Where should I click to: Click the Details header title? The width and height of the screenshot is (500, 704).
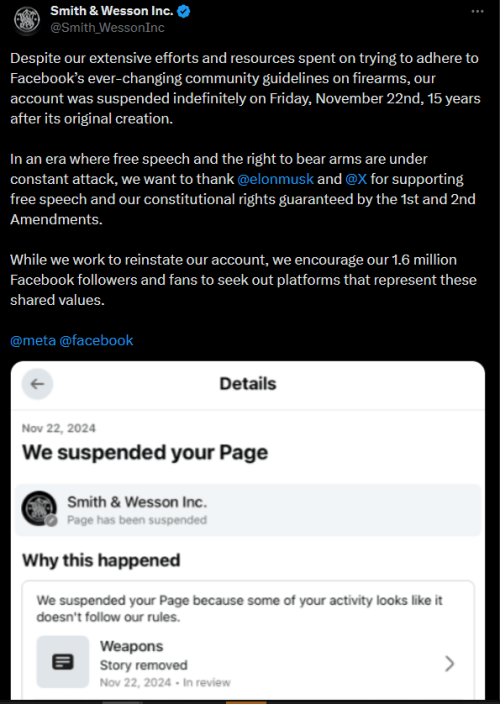[x=248, y=384]
